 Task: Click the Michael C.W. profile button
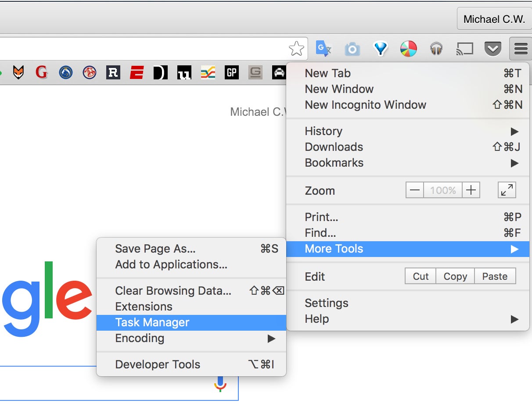tap(494, 19)
